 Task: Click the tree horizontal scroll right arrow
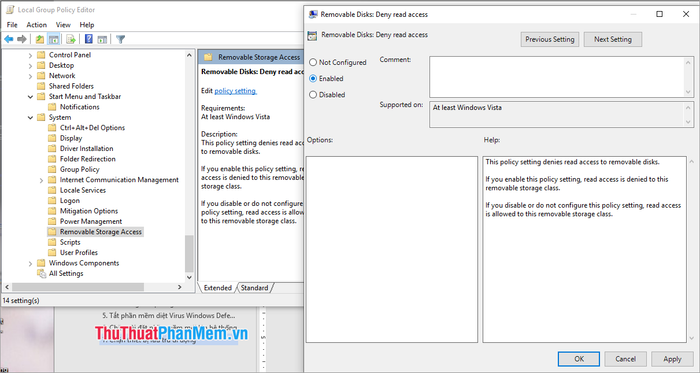coord(179,287)
